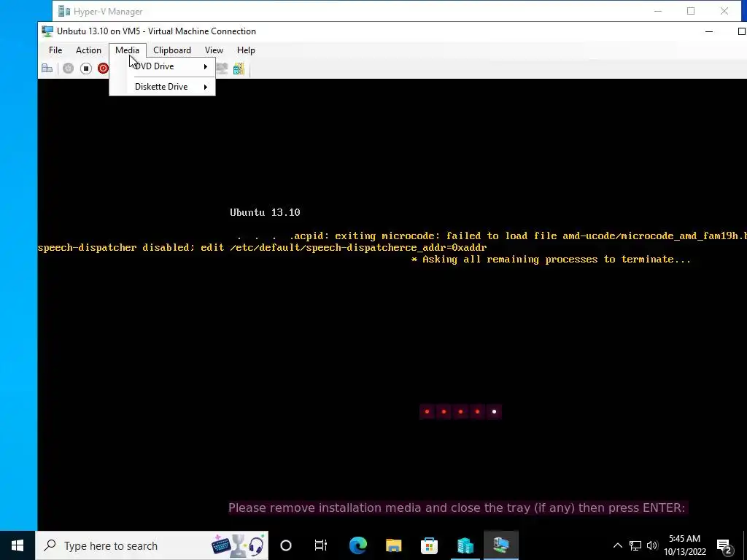Image resolution: width=747 pixels, height=560 pixels.
Task: Open Microsoft Store from the taskbar
Action: pyautogui.click(x=429, y=545)
